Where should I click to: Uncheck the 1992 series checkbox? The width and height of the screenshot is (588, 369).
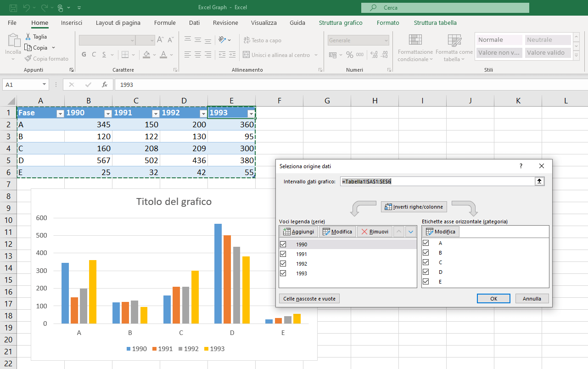[x=283, y=264]
